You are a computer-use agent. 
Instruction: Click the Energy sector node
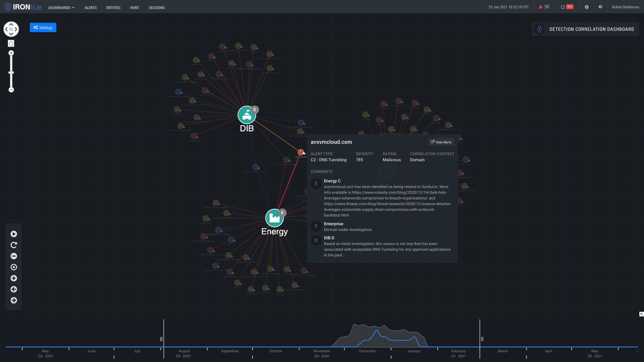[274, 218]
